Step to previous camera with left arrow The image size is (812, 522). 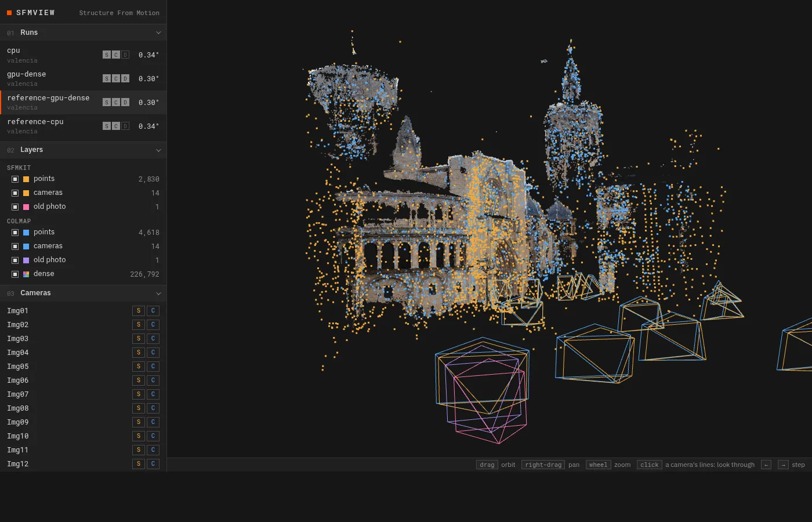(x=766, y=465)
